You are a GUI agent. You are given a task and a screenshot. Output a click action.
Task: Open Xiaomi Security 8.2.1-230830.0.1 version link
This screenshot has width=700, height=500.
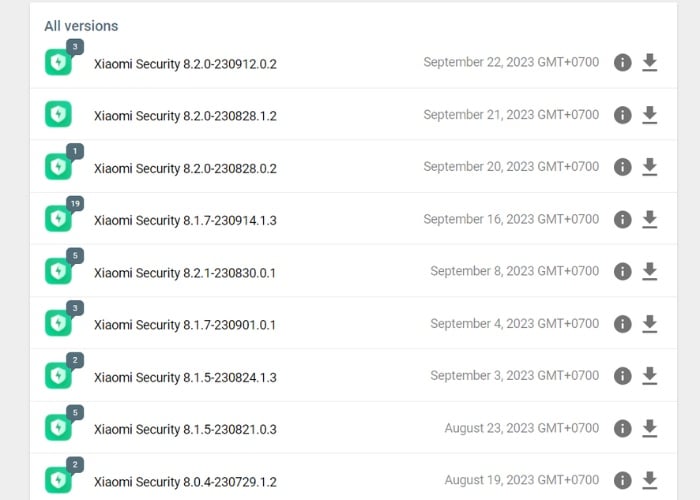pos(185,272)
